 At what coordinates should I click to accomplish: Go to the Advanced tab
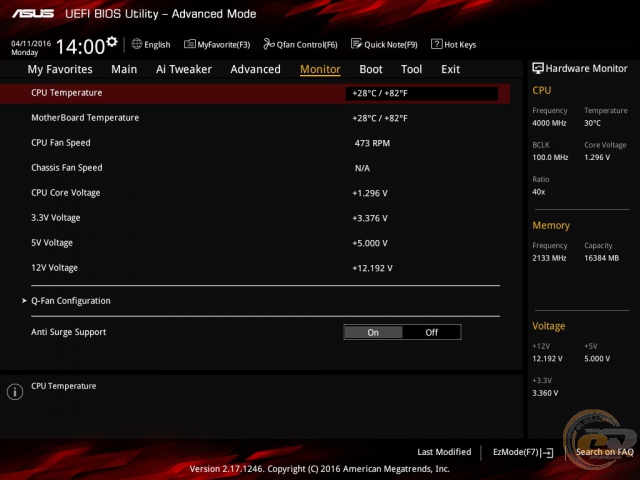(256, 69)
